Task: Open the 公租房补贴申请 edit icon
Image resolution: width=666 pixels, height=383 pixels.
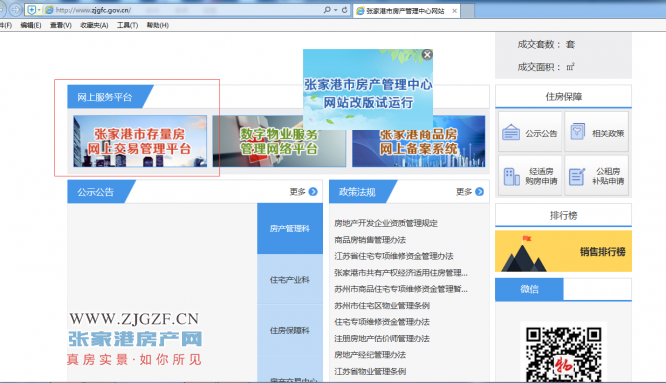Action: 577,177
